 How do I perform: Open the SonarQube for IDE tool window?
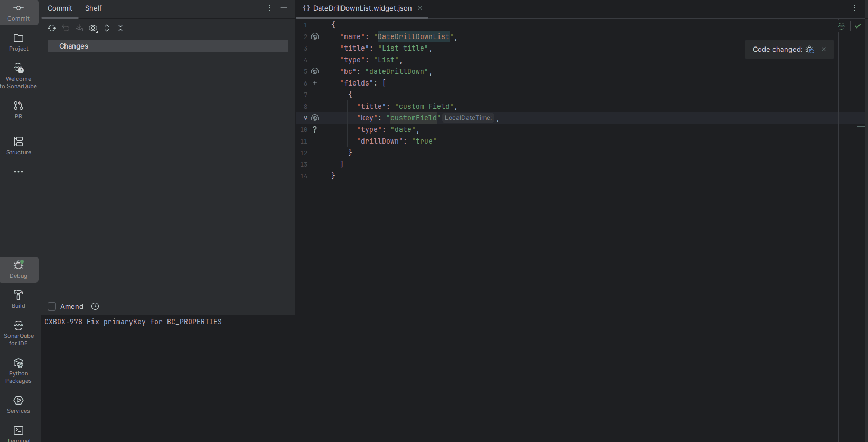[18, 333]
